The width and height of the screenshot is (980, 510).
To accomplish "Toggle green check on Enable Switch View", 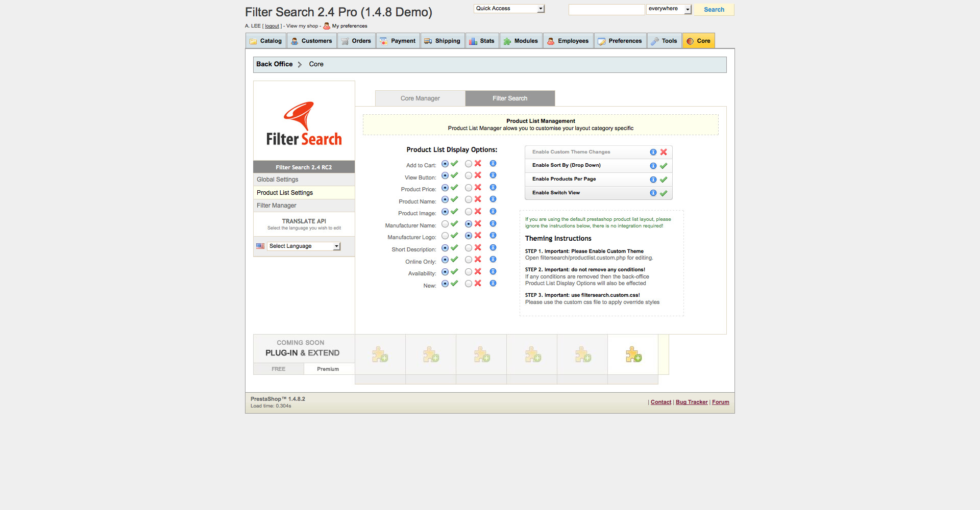I will point(664,193).
